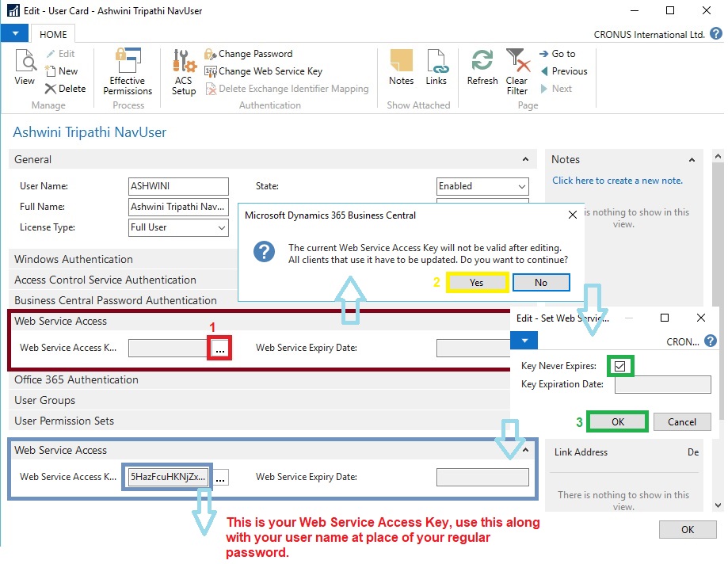Click the Notes icon in ribbon

[401, 67]
